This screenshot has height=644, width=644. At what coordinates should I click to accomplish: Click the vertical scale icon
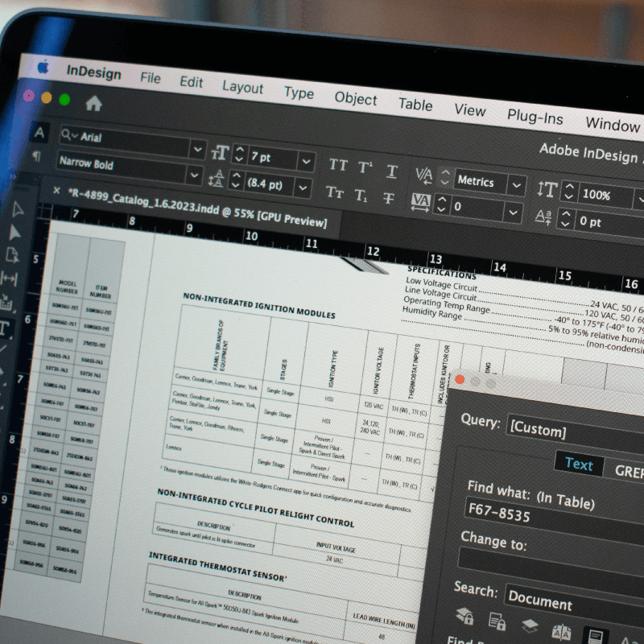(547, 190)
